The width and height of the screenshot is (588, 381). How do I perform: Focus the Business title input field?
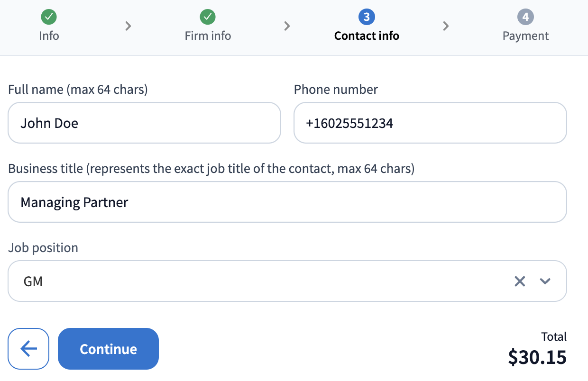287,202
